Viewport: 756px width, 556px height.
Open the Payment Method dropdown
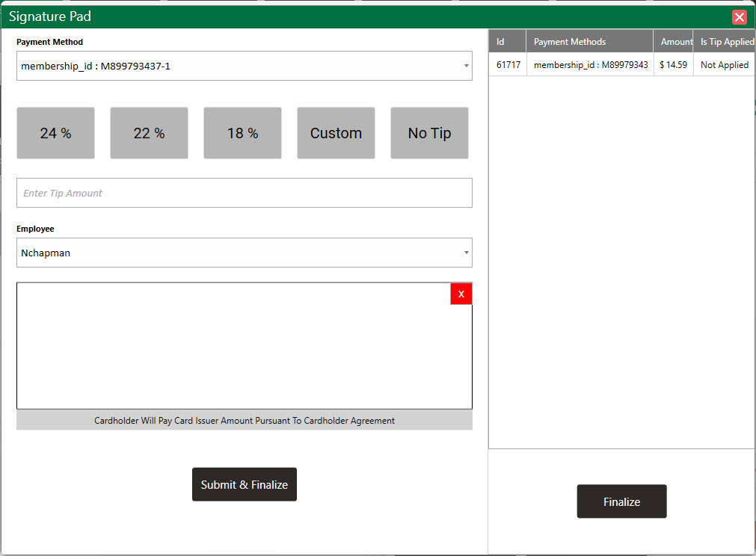coord(244,66)
